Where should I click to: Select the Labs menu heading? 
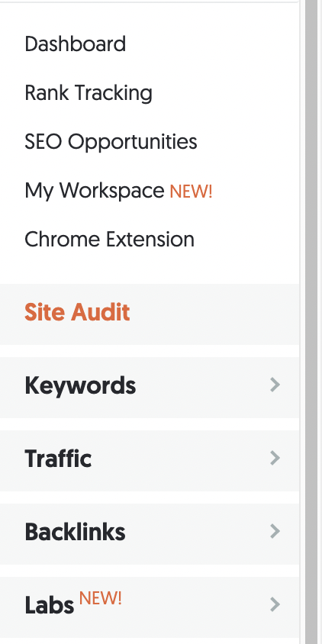tap(50, 606)
